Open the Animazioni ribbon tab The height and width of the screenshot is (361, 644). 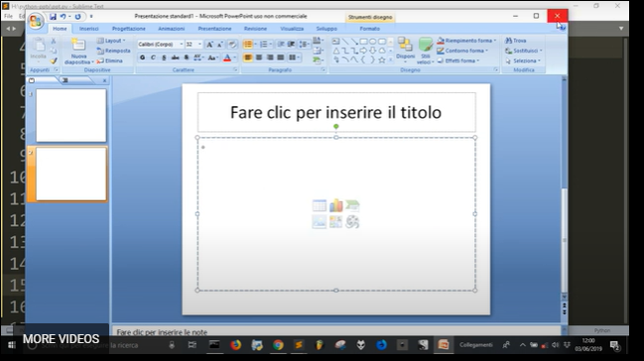tap(172, 29)
